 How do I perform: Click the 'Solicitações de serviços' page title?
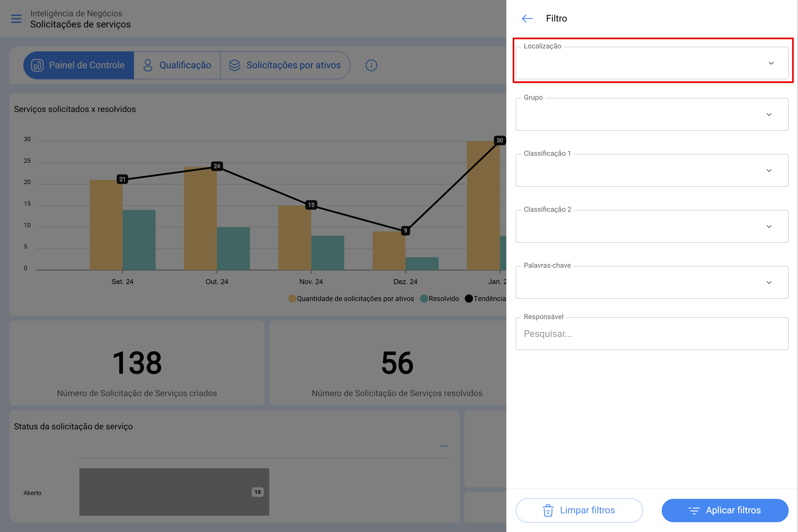(x=80, y=24)
